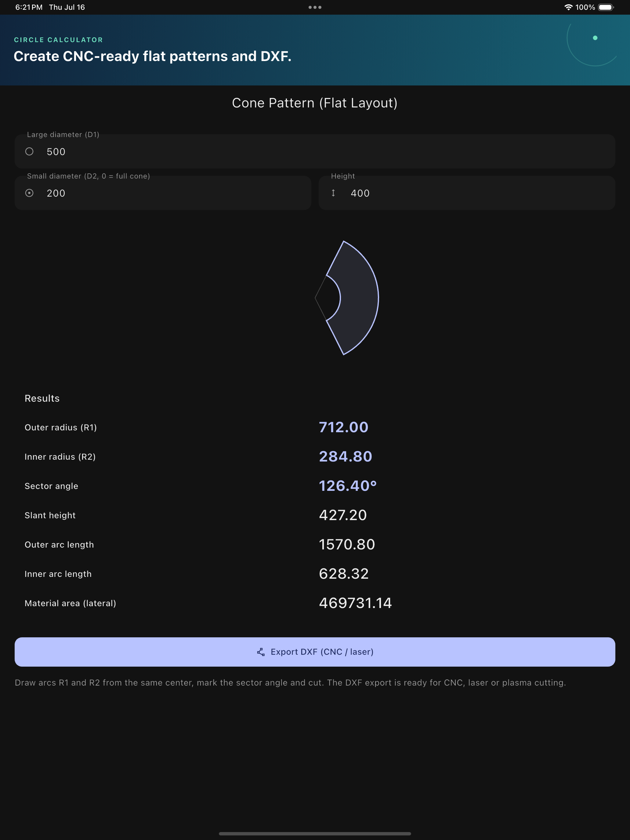This screenshot has height=840, width=630.
Task: Tap the Thu Jul 16 date in status bar
Action: (67, 7)
